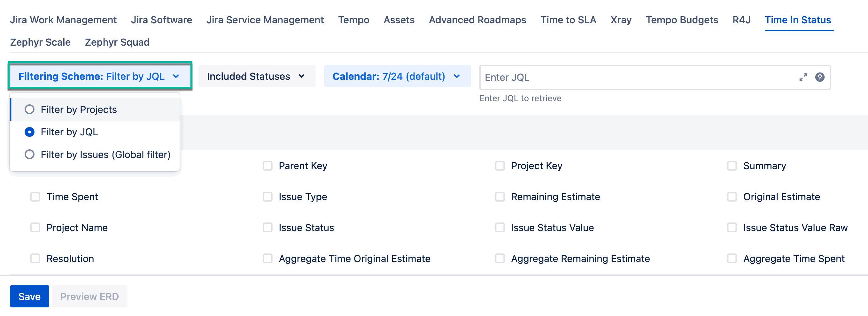The image size is (868, 316).
Task: Click the Preview ERD button
Action: [89, 297]
